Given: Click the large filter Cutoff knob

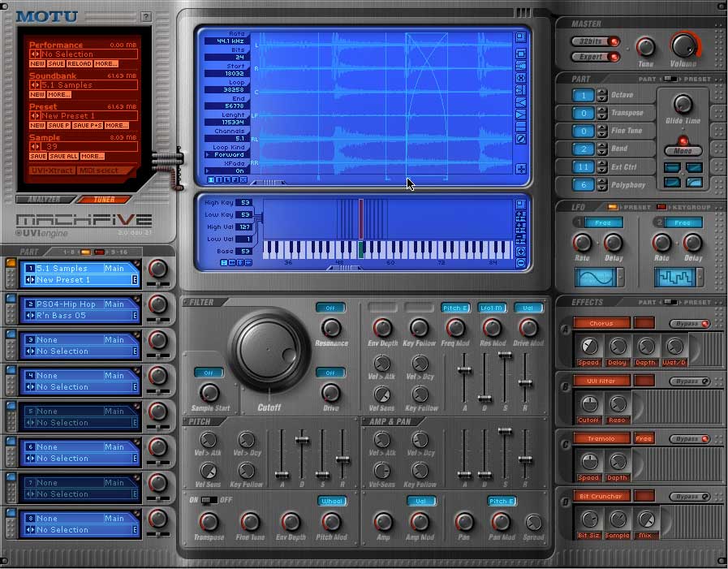Looking at the screenshot, I should pyautogui.click(x=269, y=349).
